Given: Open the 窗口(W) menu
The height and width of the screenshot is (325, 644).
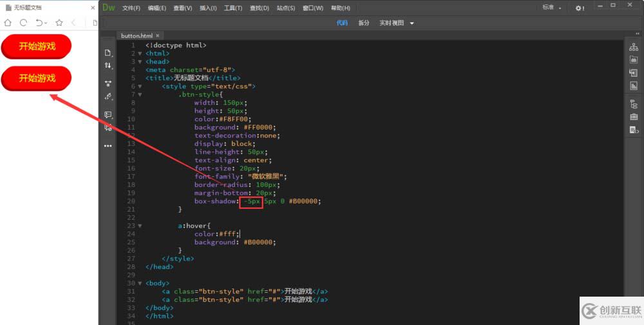Looking at the screenshot, I should [x=313, y=8].
